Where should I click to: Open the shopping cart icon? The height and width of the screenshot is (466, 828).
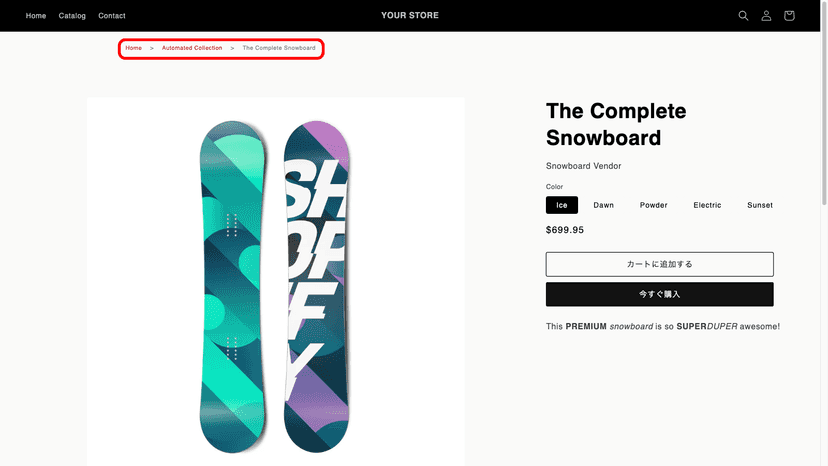coord(789,16)
